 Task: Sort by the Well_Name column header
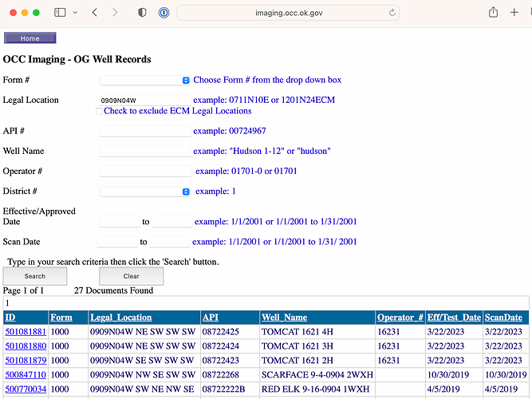coord(284,317)
